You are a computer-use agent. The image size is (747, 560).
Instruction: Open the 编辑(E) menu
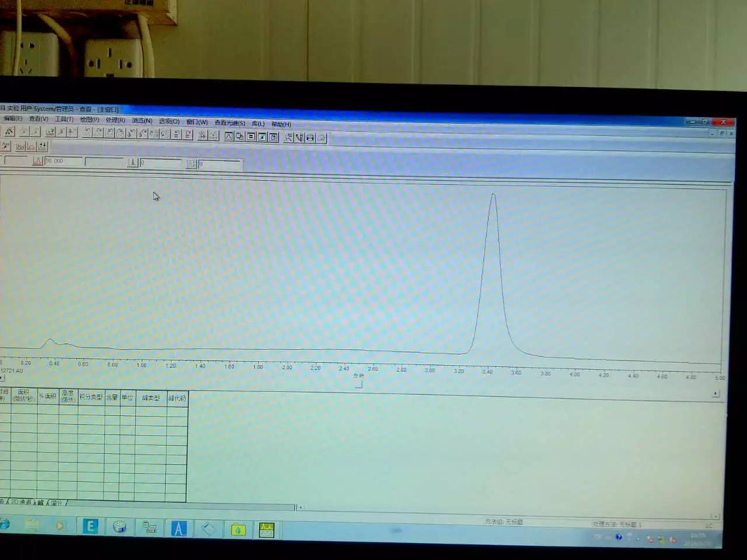[x=13, y=118]
